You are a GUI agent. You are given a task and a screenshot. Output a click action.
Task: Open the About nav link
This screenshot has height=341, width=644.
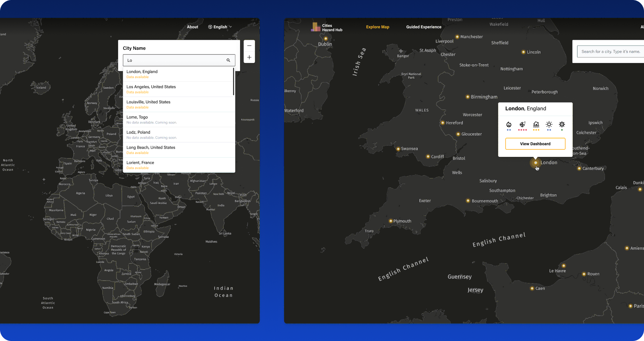coord(192,27)
